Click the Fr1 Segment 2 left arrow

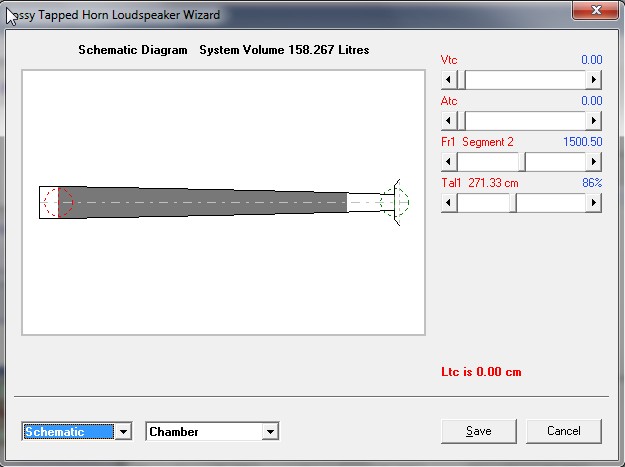tap(449, 162)
